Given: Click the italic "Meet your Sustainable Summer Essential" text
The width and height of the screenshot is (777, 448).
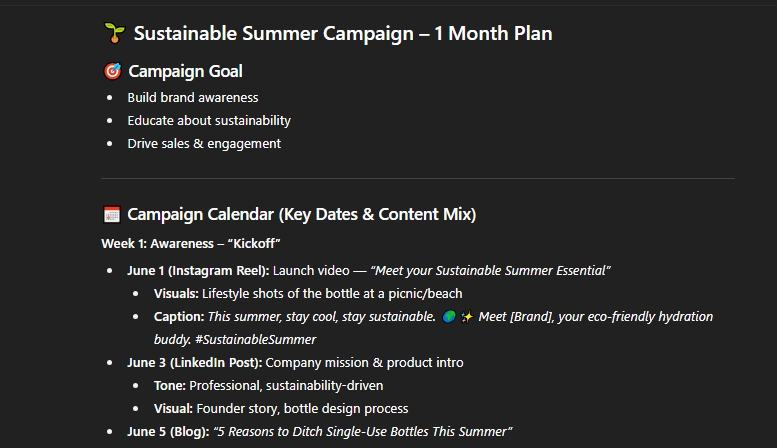Looking at the screenshot, I should click(491, 271).
